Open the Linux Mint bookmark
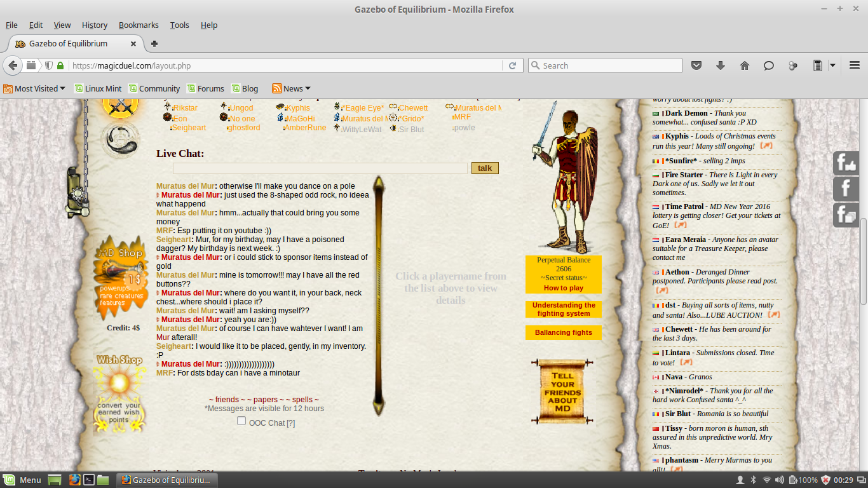 pyautogui.click(x=97, y=88)
